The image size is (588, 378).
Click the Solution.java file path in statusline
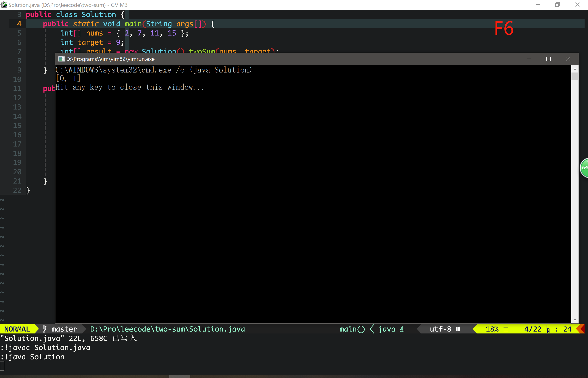167,329
